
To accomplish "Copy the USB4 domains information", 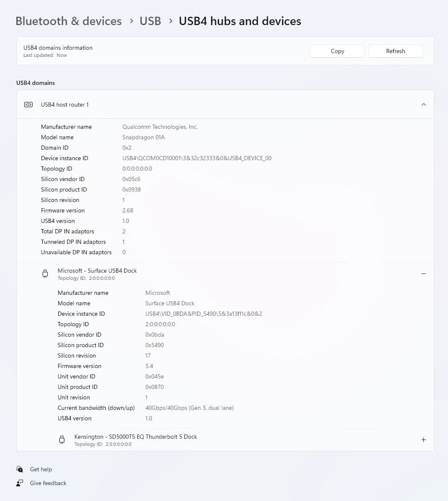I will 337,51.
